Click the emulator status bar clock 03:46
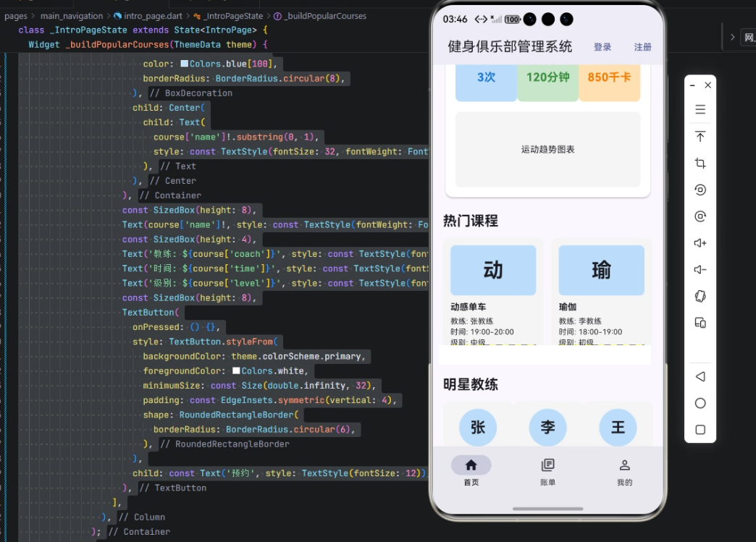Screen dimensions: 756x542 point(455,20)
